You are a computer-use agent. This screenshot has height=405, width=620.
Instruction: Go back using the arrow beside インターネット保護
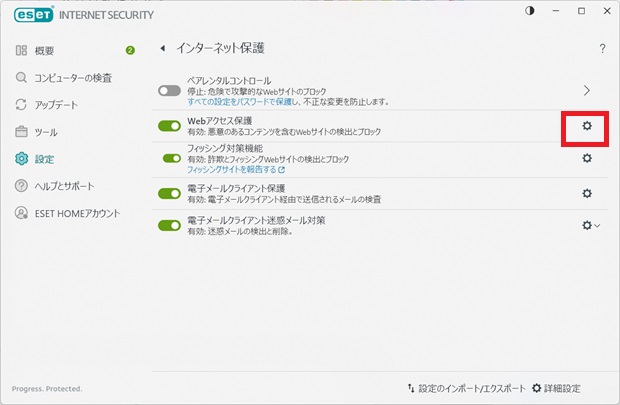[162, 48]
